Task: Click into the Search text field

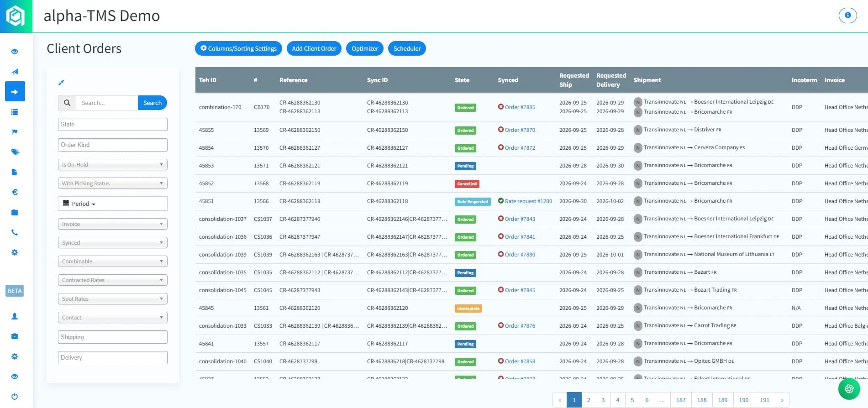Action: (x=107, y=103)
